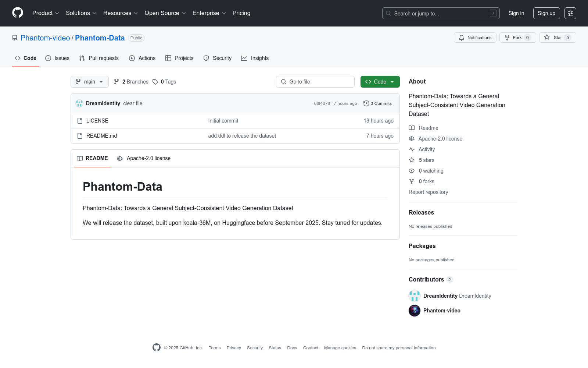Open the Phantom-video owner link

click(x=45, y=38)
